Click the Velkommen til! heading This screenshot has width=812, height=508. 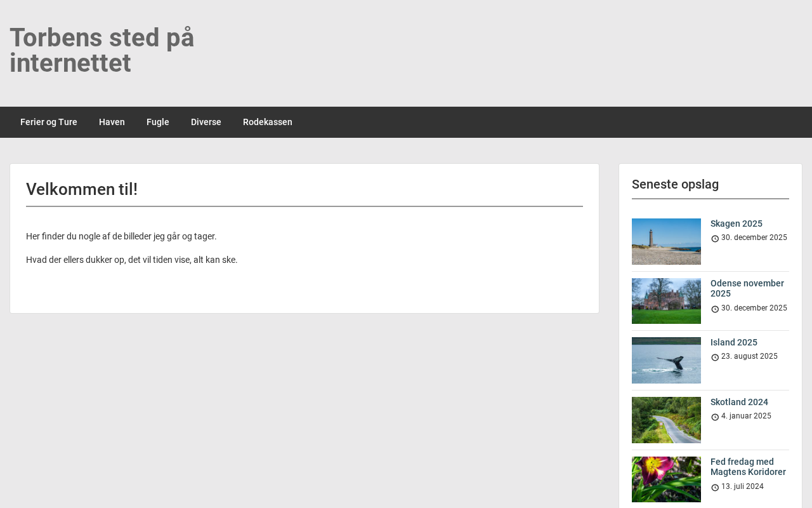coord(82,189)
